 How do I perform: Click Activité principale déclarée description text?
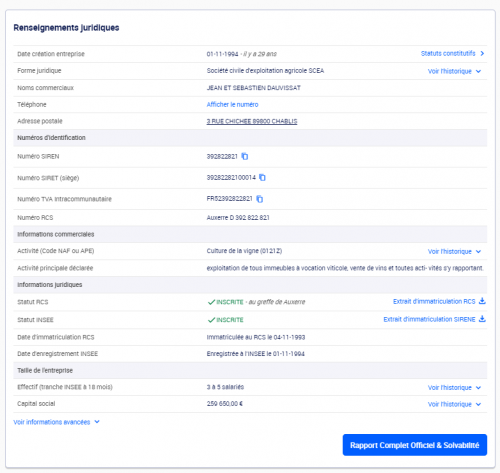[x=345, y=268]
